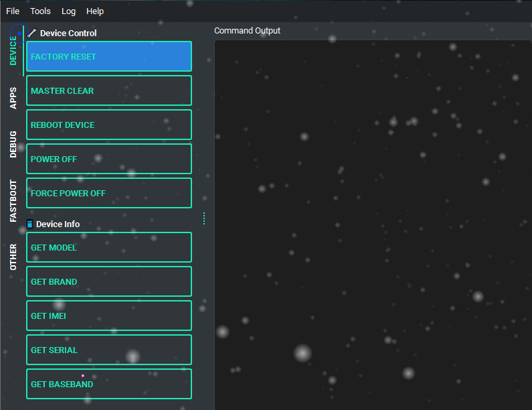Switch to the DEVICE side tab
The width and height of the screenshot is (532, 410).
coord(13,51)
